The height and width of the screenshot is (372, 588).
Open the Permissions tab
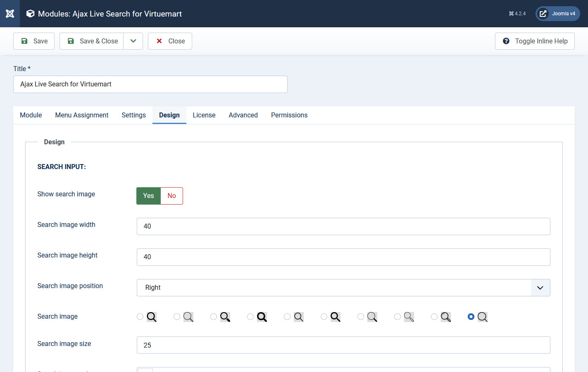pyautogui.click(x=289, y=115)
